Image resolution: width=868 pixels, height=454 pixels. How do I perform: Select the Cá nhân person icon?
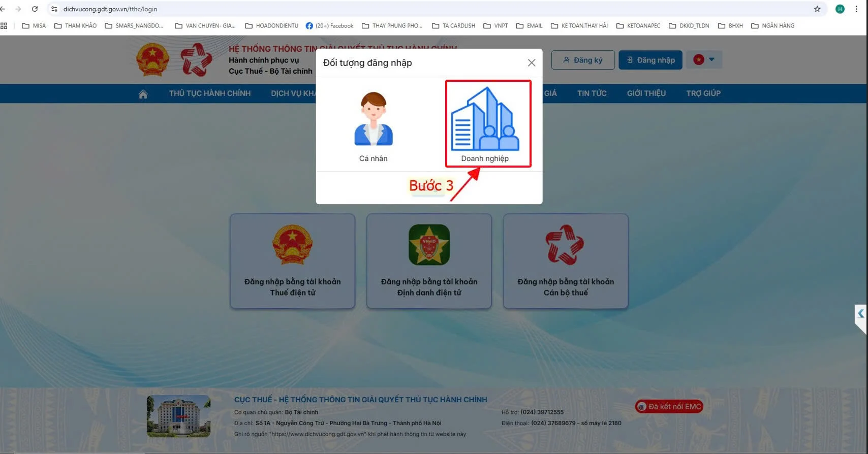click(374, 118)
